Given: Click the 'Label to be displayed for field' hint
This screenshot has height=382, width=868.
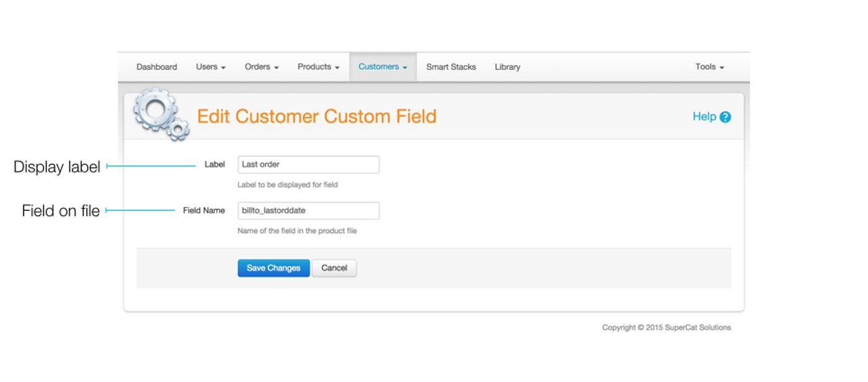Looking at the screenshot, I should tap(288, 185).
